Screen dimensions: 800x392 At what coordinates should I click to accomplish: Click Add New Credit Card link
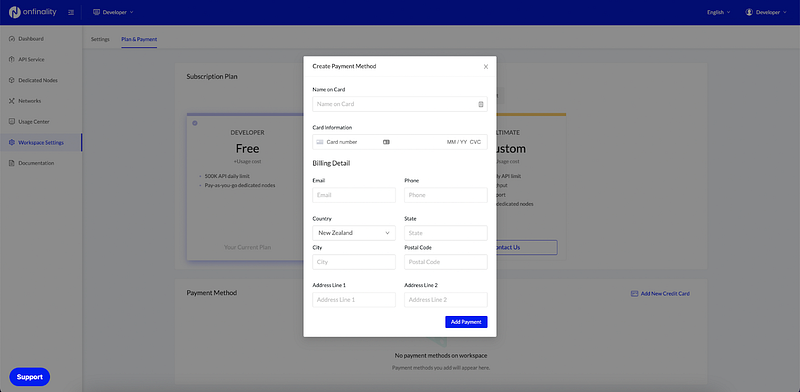pos(660,294)
